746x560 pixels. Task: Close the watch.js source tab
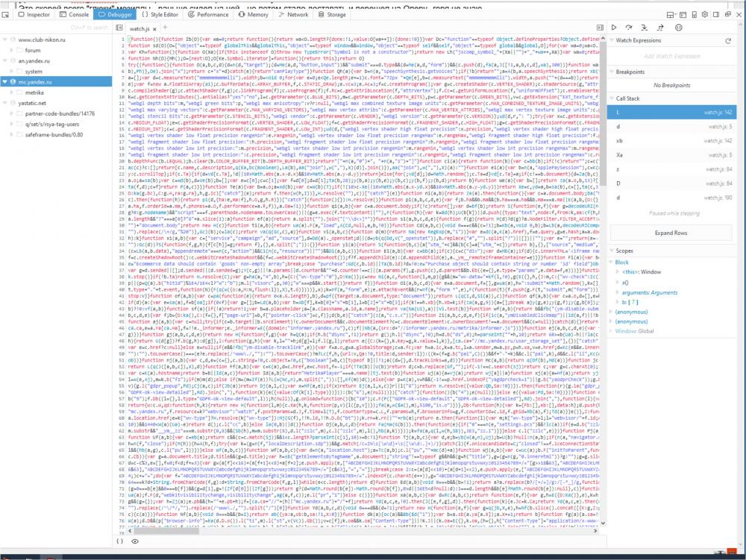154,29
